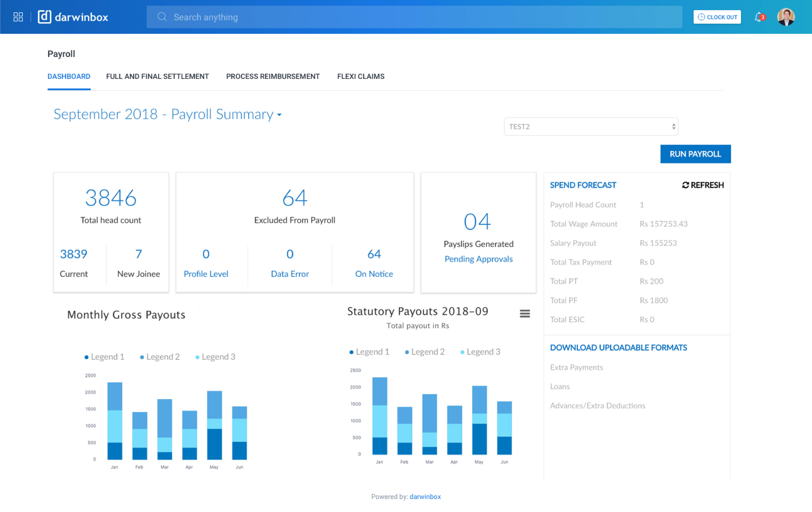Open the notifications bell
This screenshot has width=812, height=512.
point(758,17)
